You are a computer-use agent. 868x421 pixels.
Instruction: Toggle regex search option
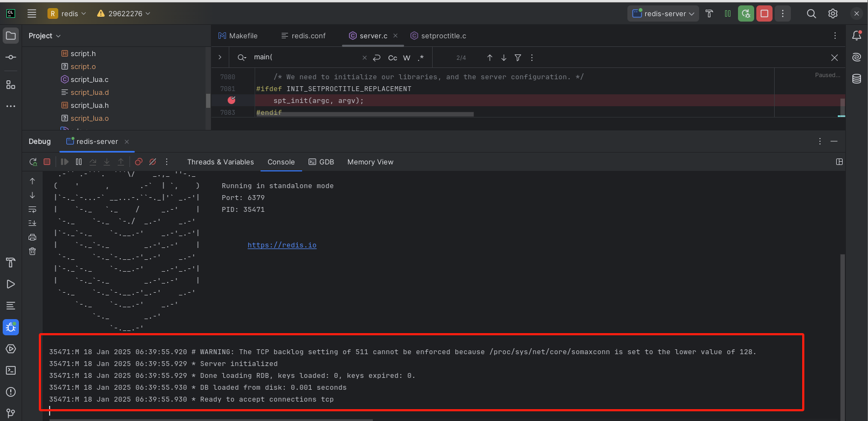(421, 58)
